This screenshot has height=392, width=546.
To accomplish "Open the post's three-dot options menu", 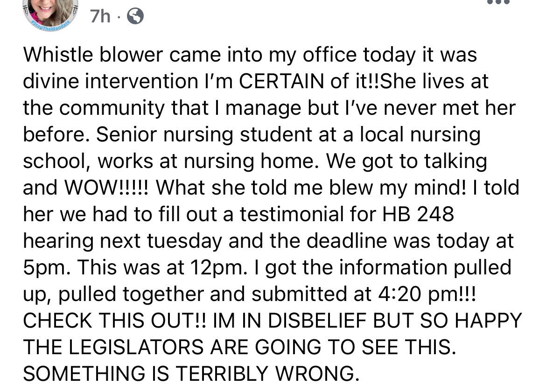I will click(498, 2).
